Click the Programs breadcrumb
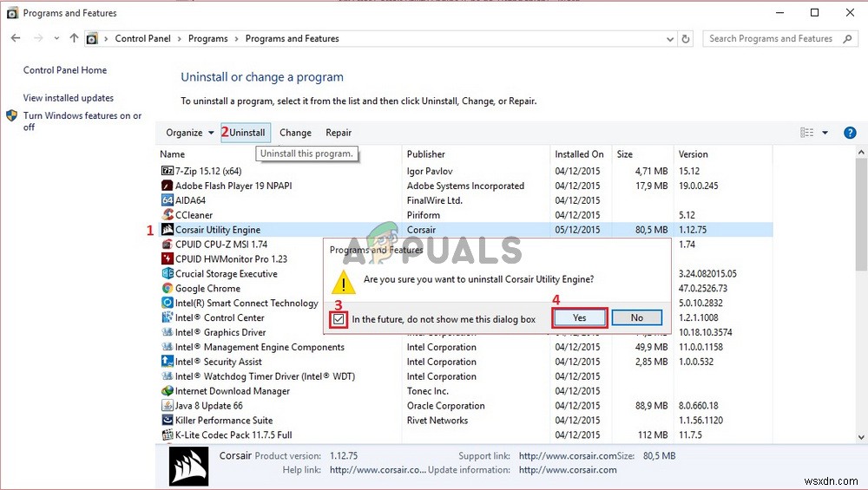Screen dimensions: 868x490 [207, 39]
